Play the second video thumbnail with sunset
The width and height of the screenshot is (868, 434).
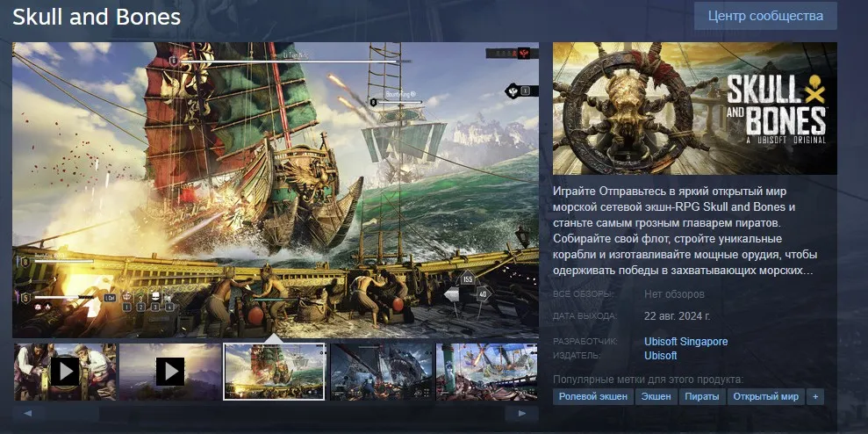(169, 372)
